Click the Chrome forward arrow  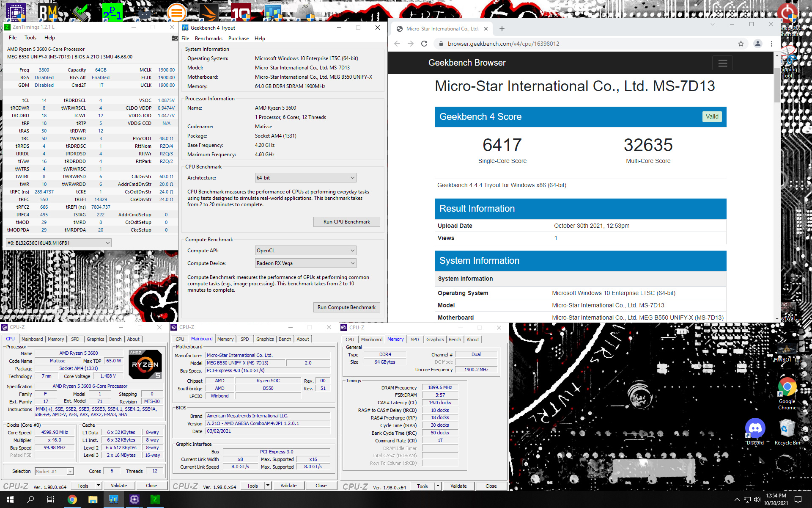(410, 44)
